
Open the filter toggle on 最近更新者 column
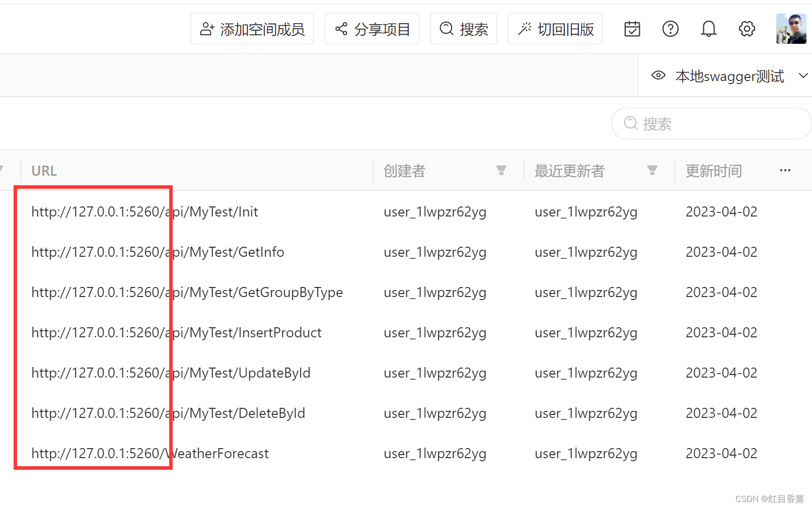652,171
